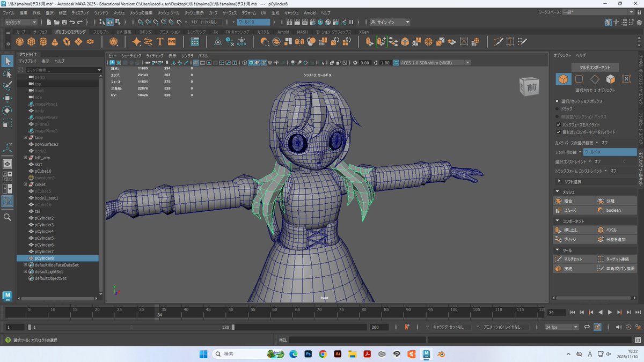The width and height of the screenshot is (644, 362).
Task: Click the polygon sphere shelf icon
Action: [20, 42]
